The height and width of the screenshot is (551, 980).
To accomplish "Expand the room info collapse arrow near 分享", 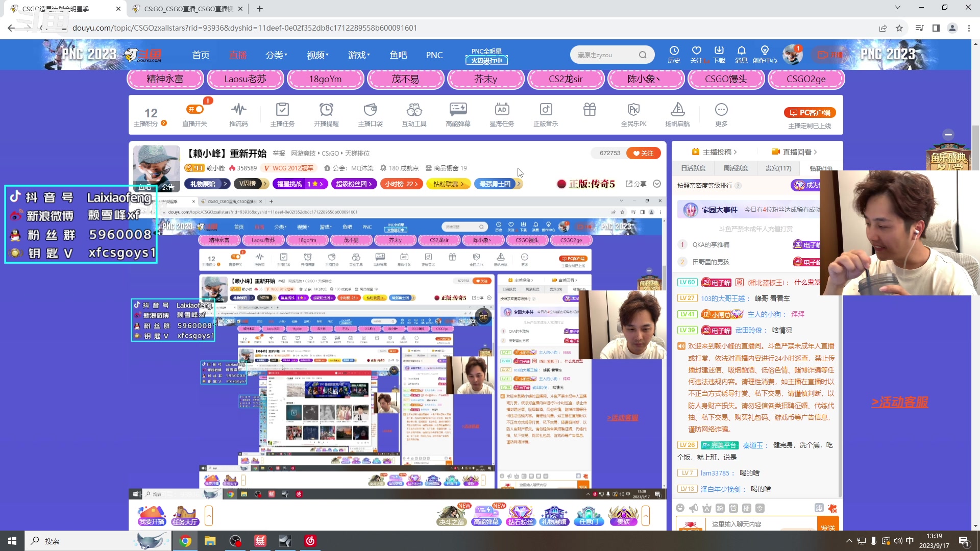I will click(x=657, y=184).
